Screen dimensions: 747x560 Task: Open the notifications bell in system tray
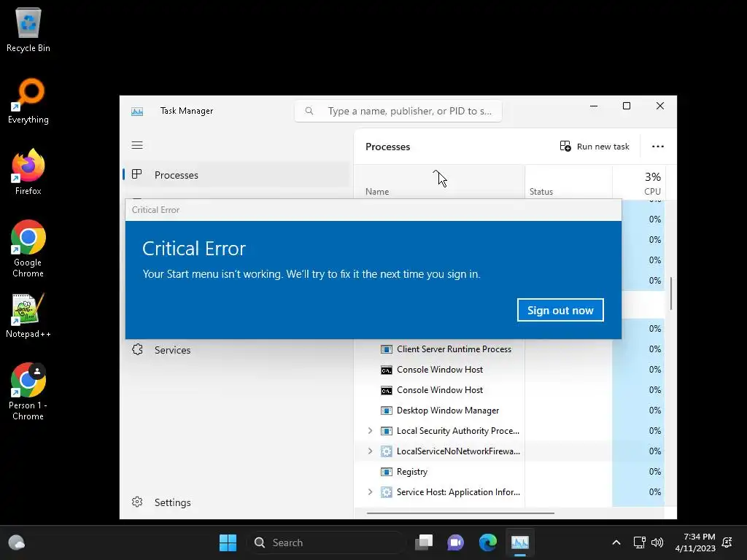click(727, 542)
